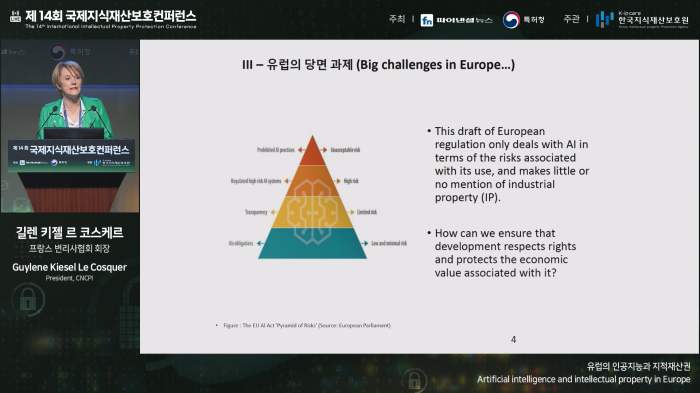The image size is (700, 393).
Task: Click the 'Prohibited AI practices' label
Action: pyautogui.click(x=276, y=150)
